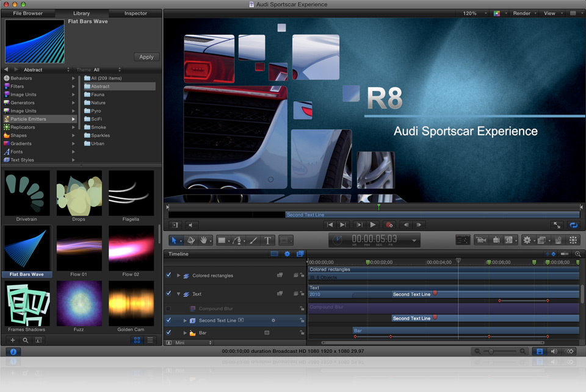Open the Theme: All dropdown
586x392 pixels.
coord(99,70)
